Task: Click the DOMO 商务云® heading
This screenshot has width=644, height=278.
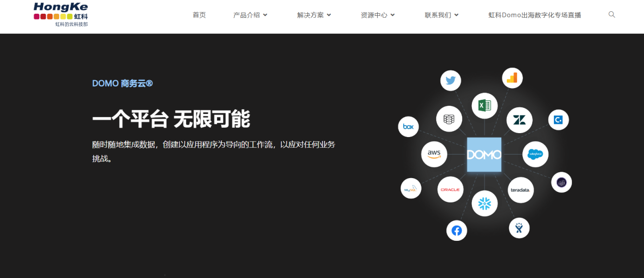Action: tap(123, 84)
